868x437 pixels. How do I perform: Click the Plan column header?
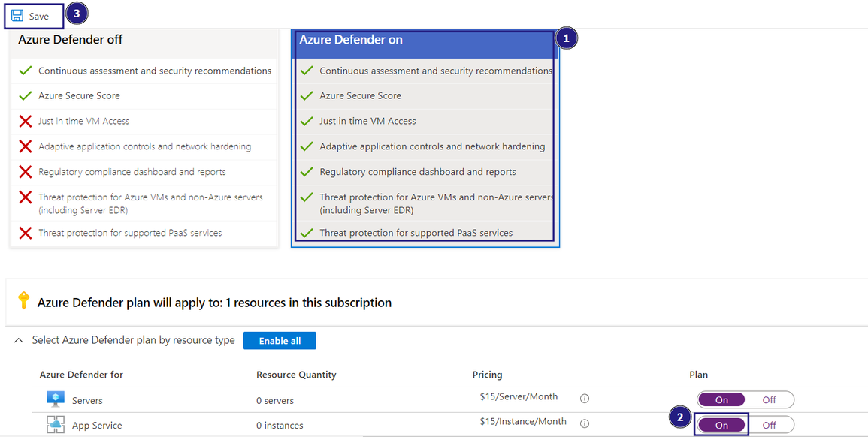699,375
